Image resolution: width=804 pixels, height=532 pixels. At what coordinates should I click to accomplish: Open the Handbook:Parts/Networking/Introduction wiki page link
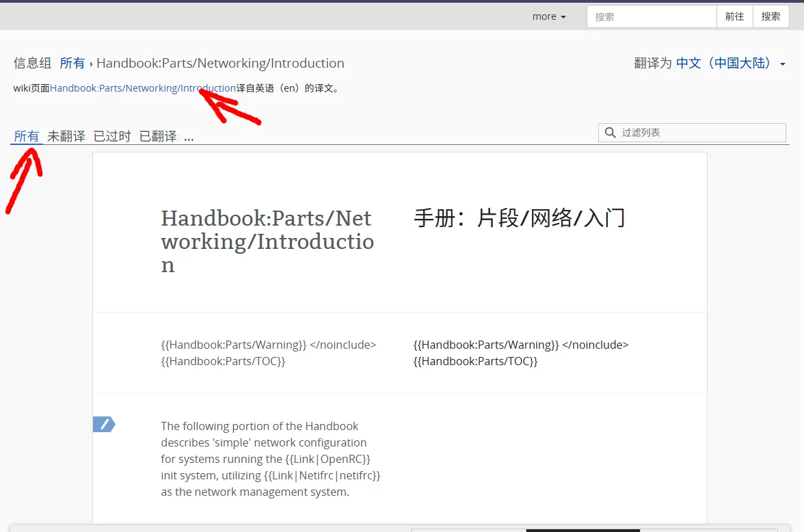143,88
